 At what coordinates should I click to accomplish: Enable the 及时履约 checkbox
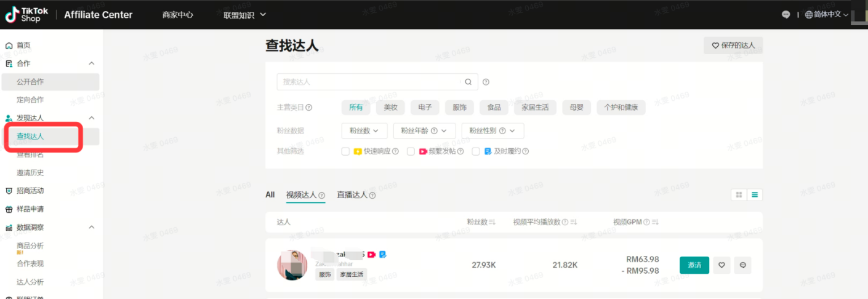click(x=476, y=151)
